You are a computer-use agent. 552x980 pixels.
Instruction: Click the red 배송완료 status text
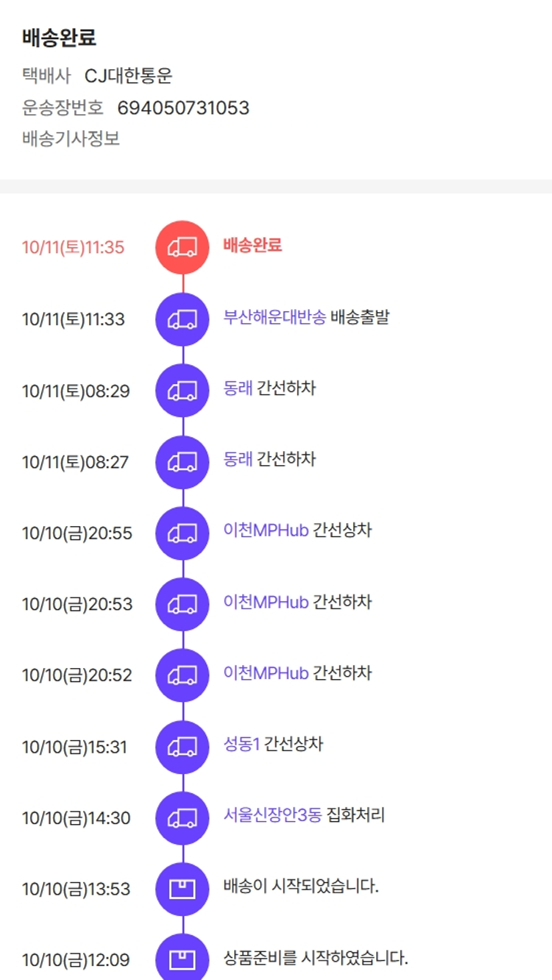tap(252, 246)
